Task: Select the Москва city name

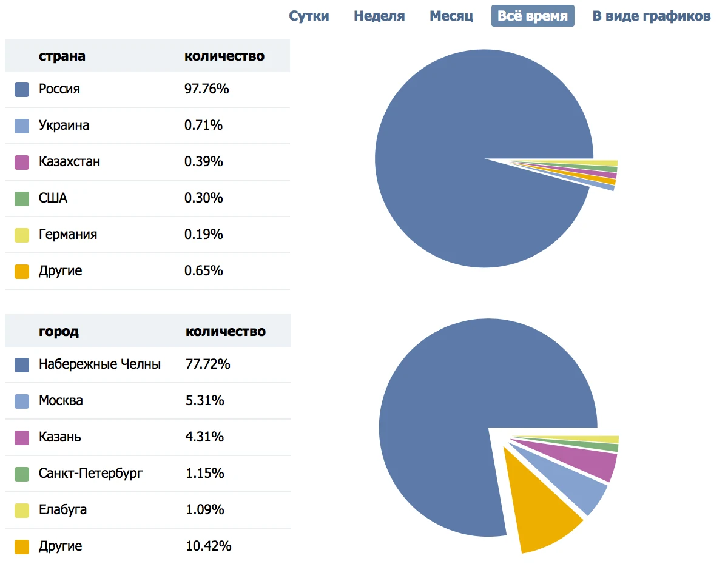Action: coord(61,401)
